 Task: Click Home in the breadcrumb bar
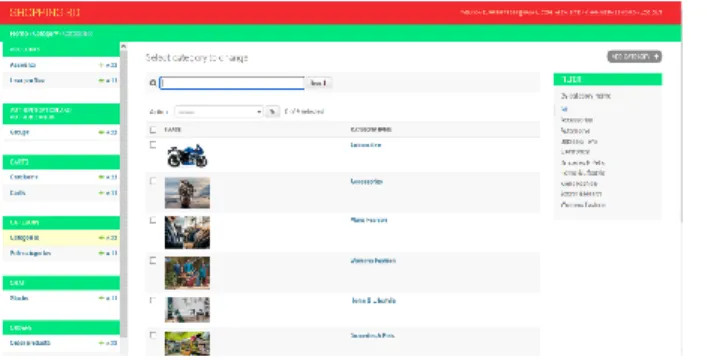[x=19, y=34]
